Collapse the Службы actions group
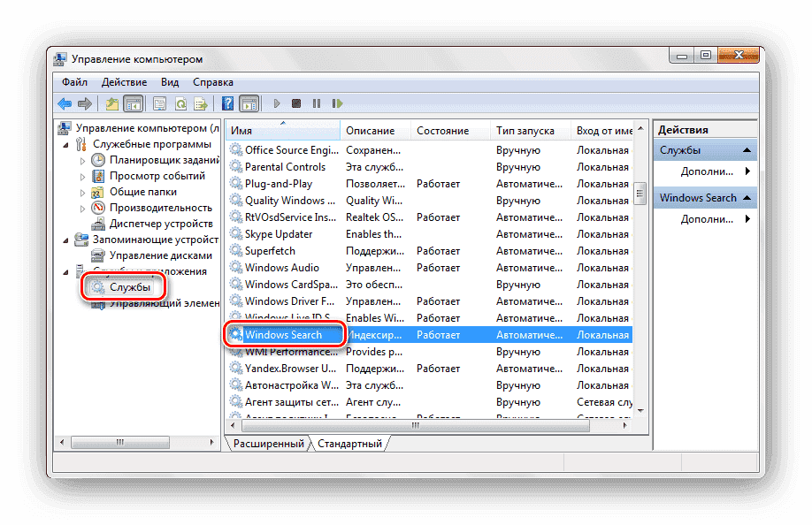The height and width of the screenshot is (525, 812). [x=748, y=149]
